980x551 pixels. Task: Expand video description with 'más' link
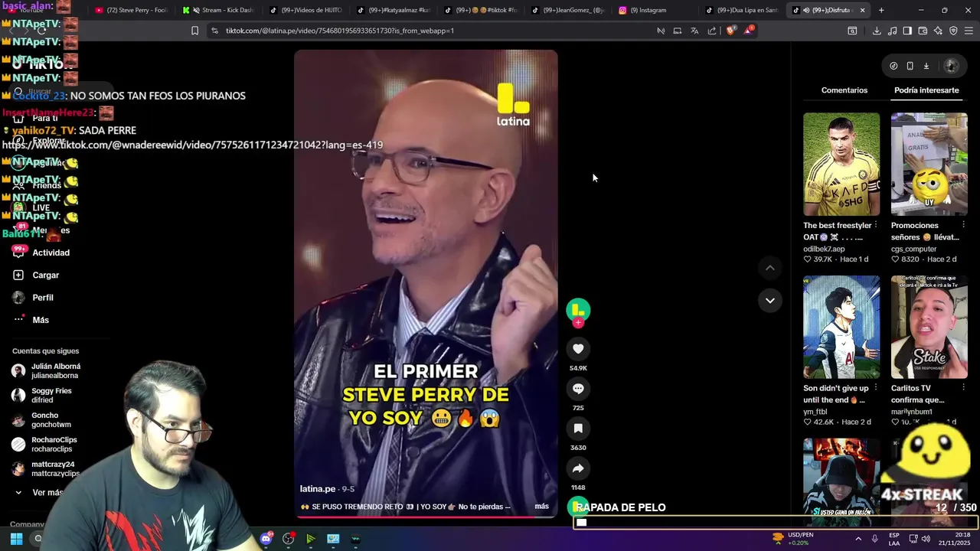[541, 507]
